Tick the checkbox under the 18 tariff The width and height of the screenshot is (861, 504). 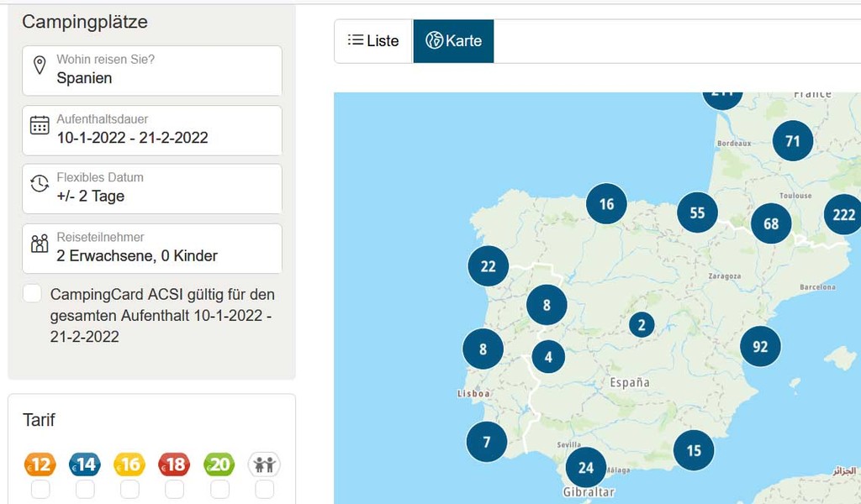click(175, 489)
